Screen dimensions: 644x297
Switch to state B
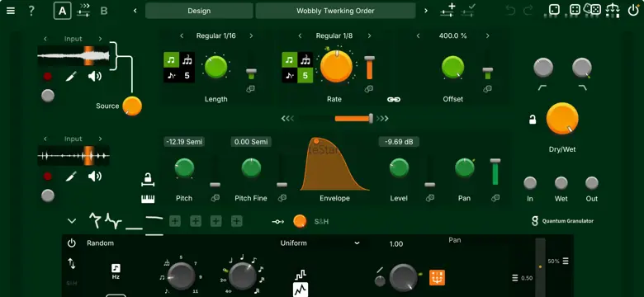click(104, 11)
